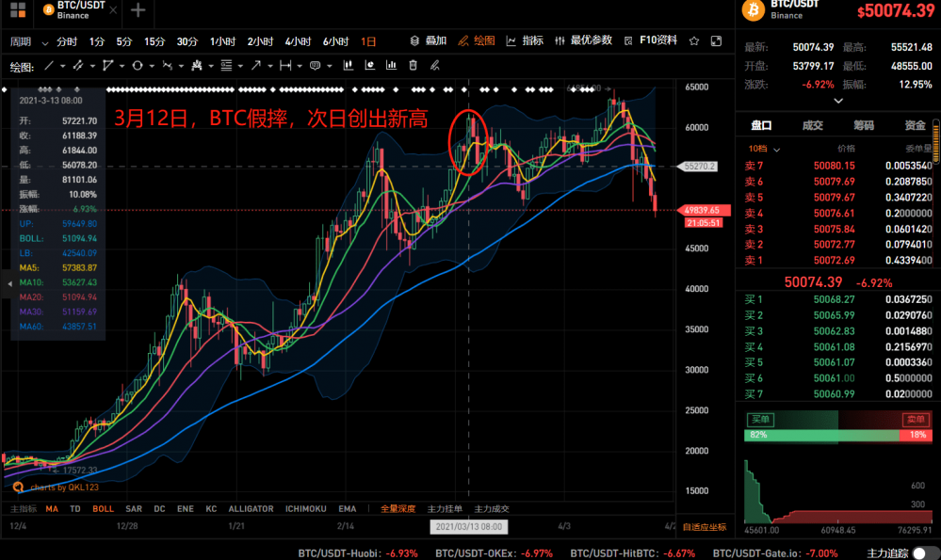Open the grid layout icon at top-left
The width and height of the screenshot is (941, 560).
18,10
